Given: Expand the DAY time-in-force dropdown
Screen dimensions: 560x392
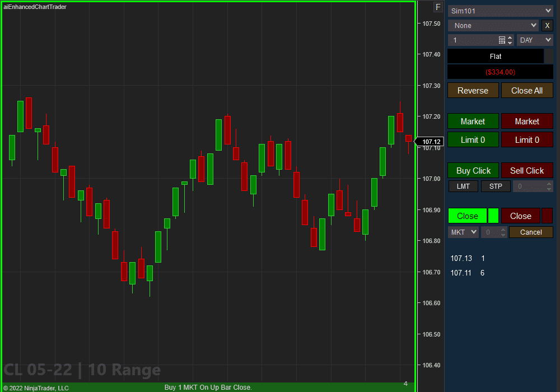Looking at the screenshot, I should coord(534,40).
